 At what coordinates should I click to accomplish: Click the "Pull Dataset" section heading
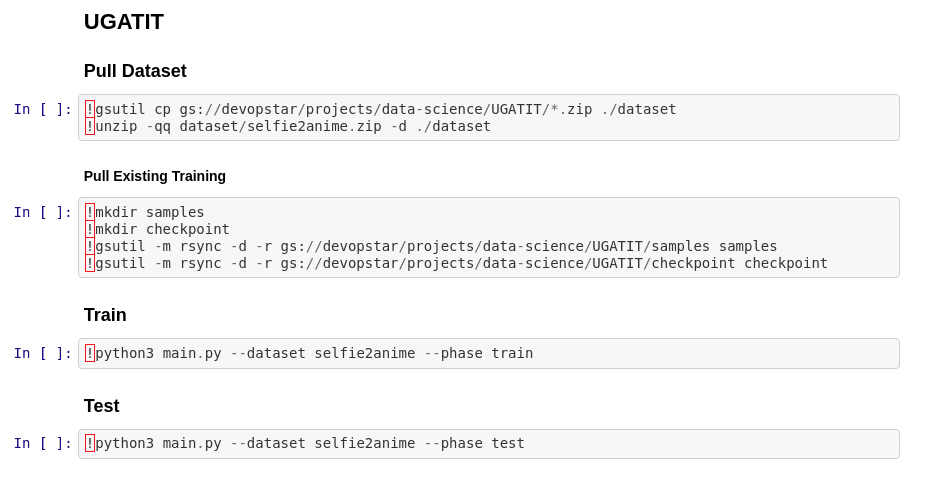(135, 71)
